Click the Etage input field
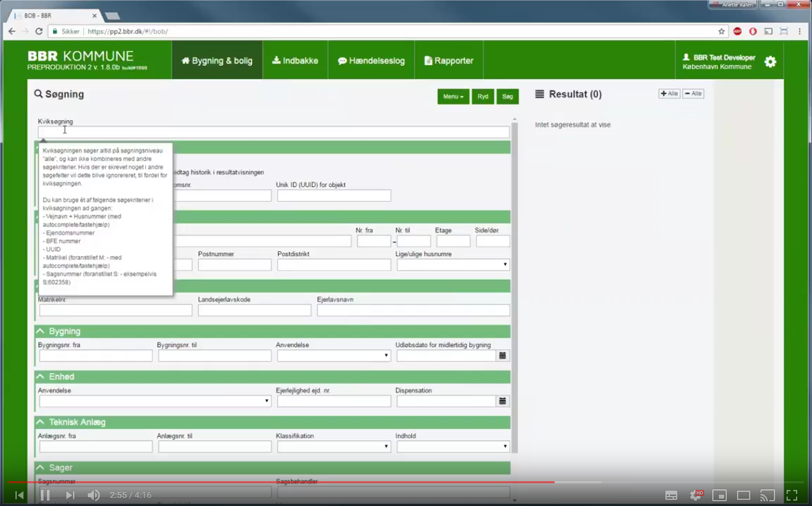 454,241
